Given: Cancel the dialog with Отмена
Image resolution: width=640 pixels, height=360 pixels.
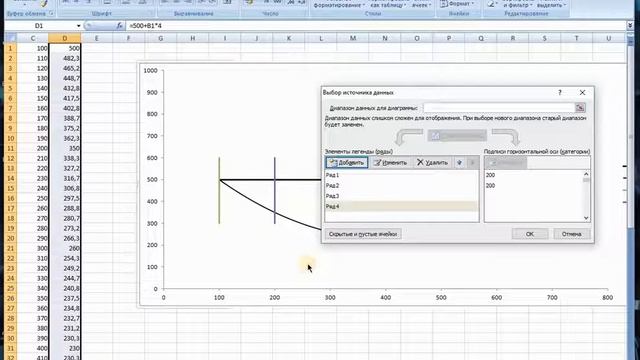Looking at the screenshot, I should coord(571,234).
